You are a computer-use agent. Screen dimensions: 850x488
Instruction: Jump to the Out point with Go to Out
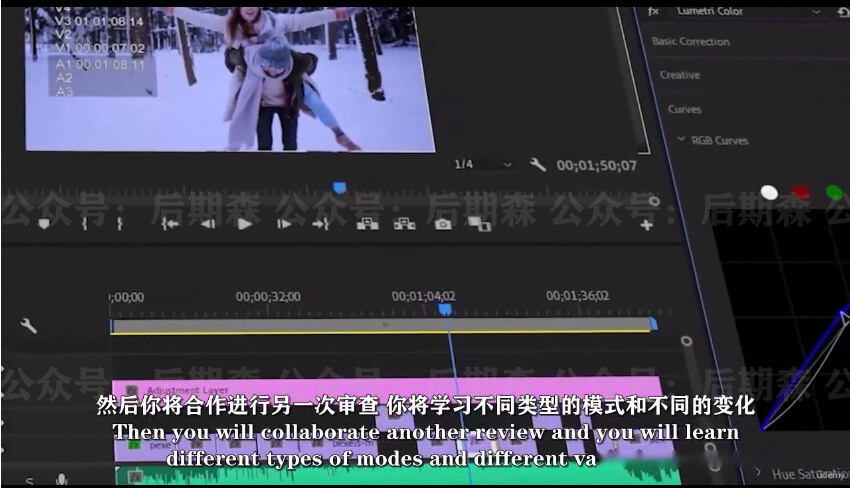tap(321, 224)
